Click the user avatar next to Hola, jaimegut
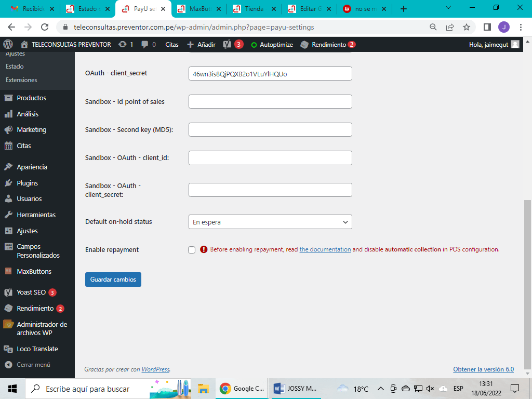Screen dimensions: 532x399 [515, 45]
